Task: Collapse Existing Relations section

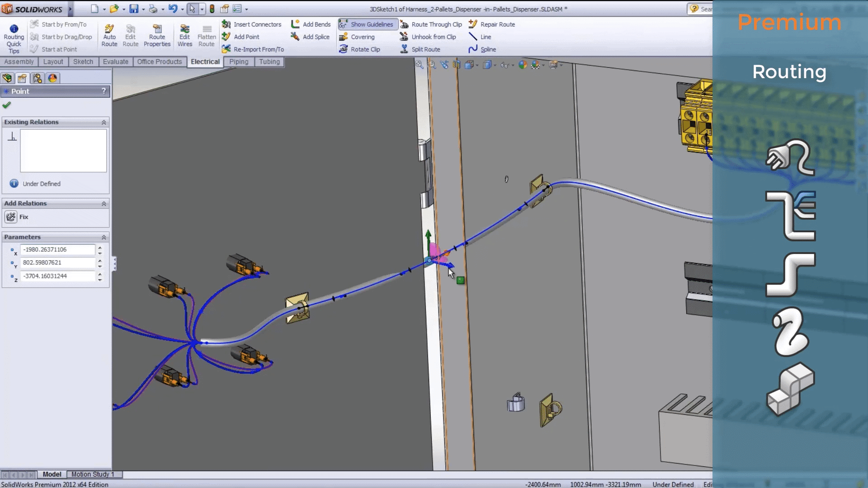Action: tap(104, 122)
